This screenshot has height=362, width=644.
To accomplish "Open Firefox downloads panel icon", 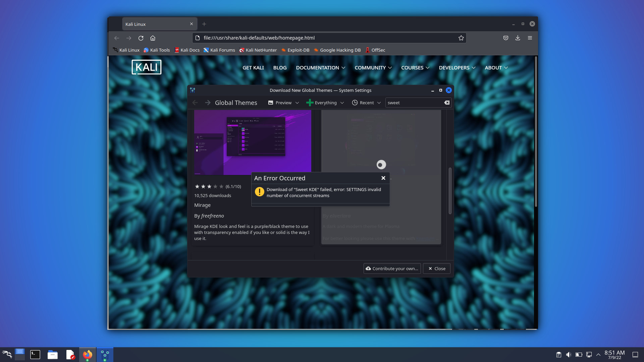I will click(518, 38).
